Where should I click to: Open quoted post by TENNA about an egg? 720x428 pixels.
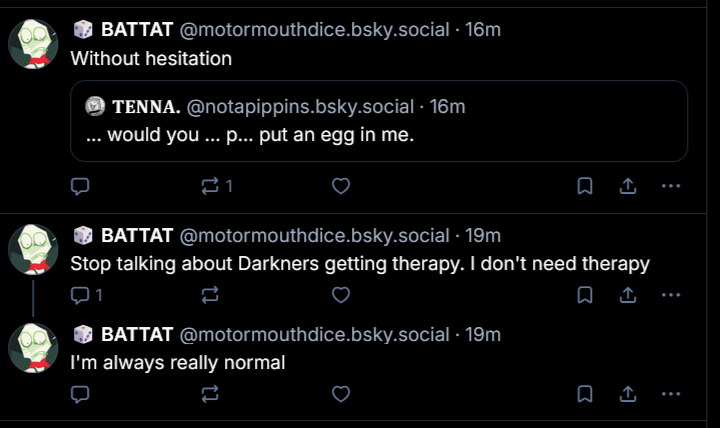[378, 136]
